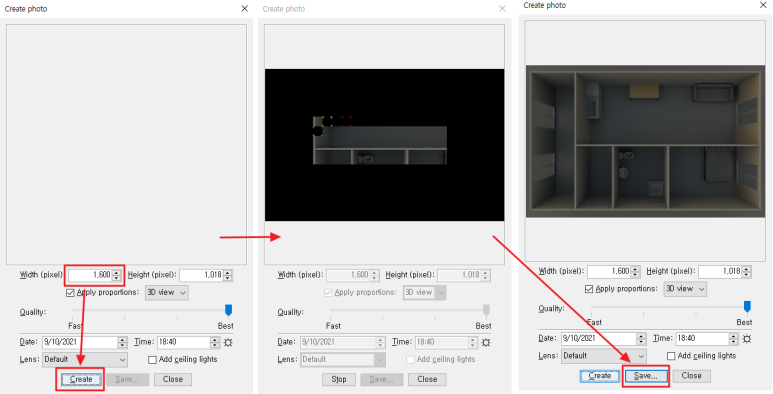Click Time spinner arrows in right dialog
The width and height of the screenshot is (773, 394).
(x=734, y=338)
